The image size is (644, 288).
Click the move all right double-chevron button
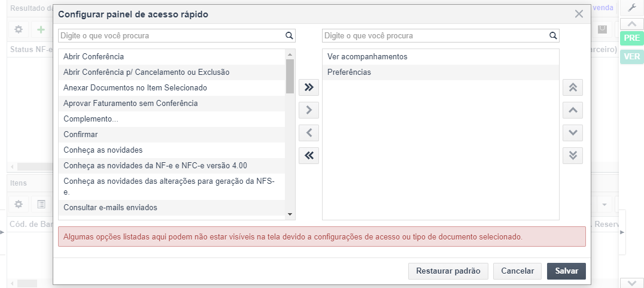click(x=309, y=87)
